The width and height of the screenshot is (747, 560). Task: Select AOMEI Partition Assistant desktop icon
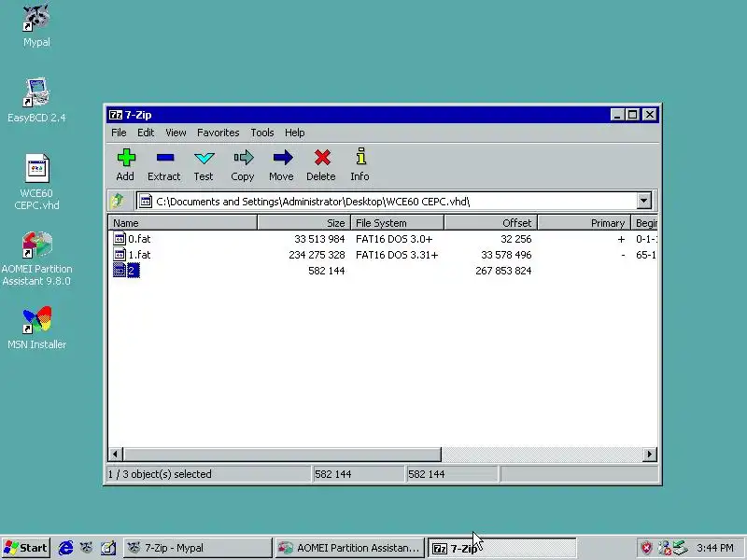click(x=36, y=259)
